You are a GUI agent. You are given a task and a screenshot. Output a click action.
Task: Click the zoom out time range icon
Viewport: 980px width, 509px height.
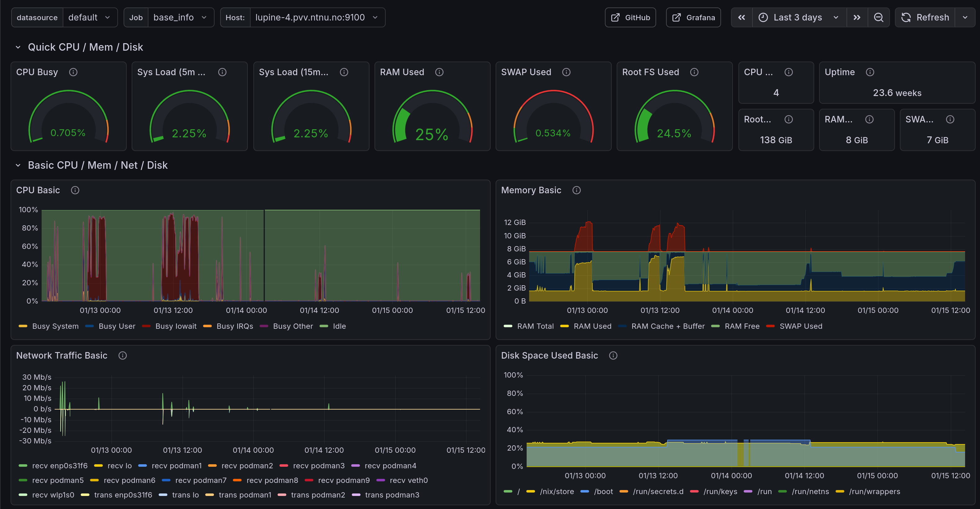(x=878, y=17)
